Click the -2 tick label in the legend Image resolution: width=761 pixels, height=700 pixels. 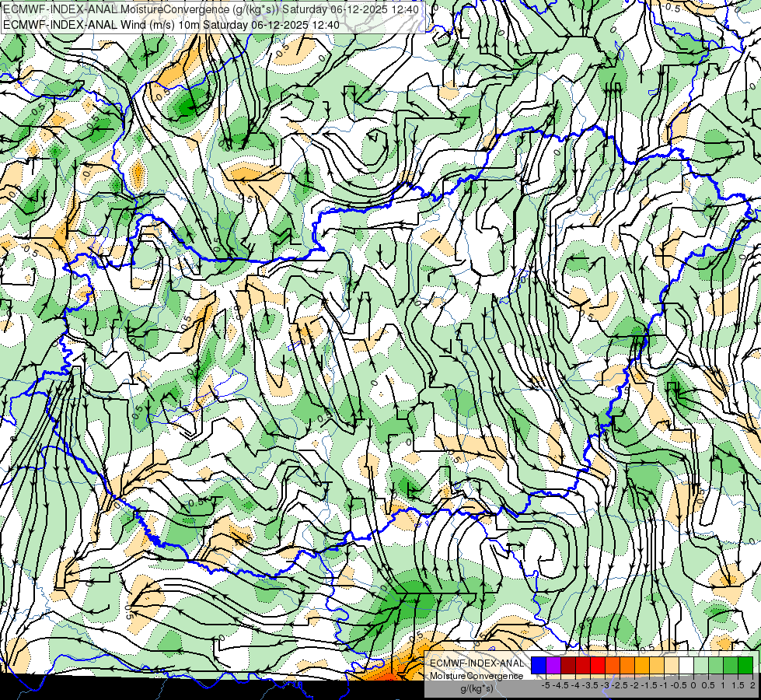pos(635,685)
